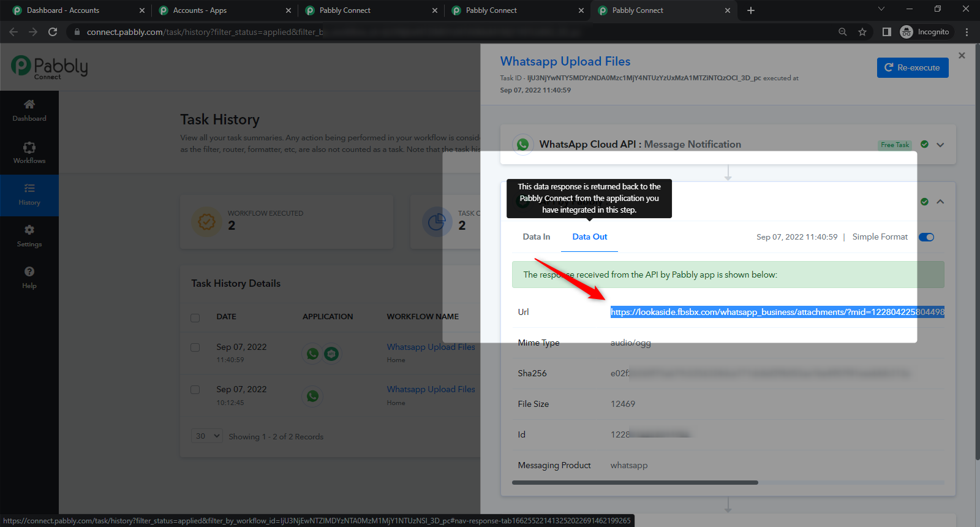
Task: Click WhatsApp icon in the 11:40:59 row
Action: tap(313, 354)
